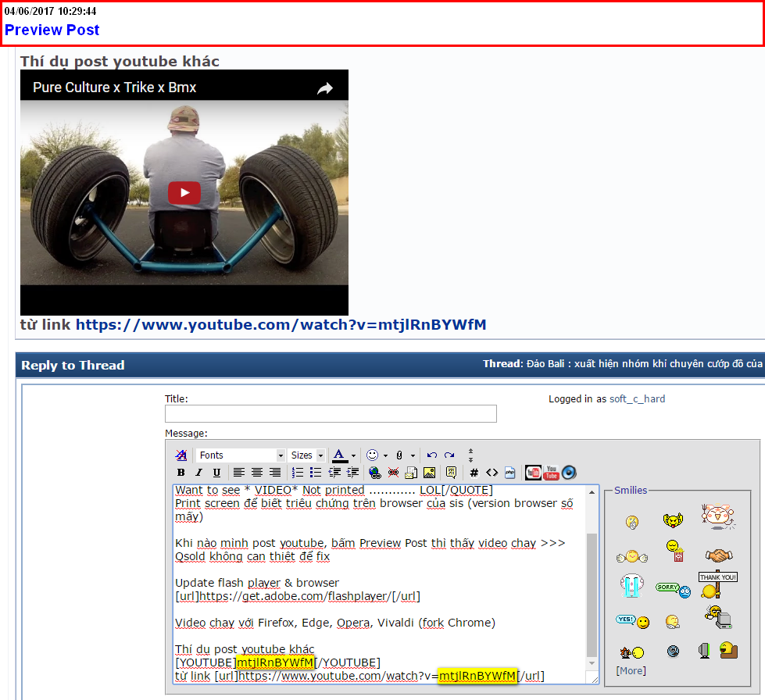This screenshot has width=765, height=700.
Task: Click into the Title input field
Action: 331,414
